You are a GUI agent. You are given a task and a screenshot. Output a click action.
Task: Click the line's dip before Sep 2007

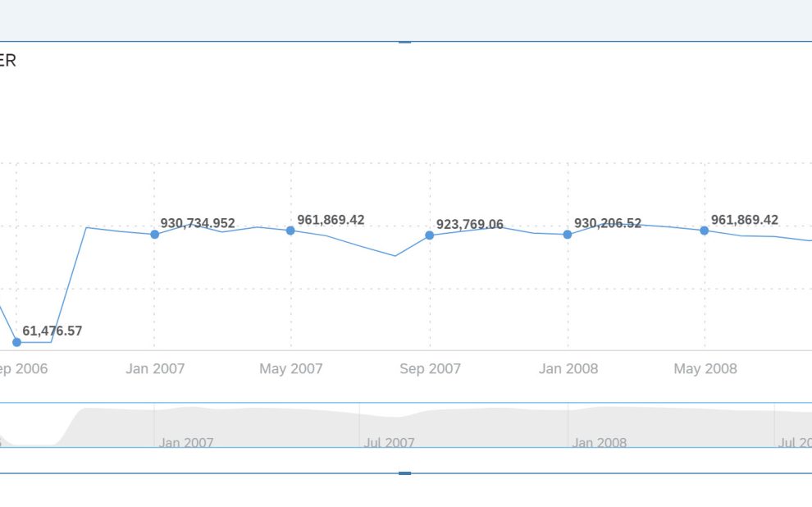click(x=395, y=256)
